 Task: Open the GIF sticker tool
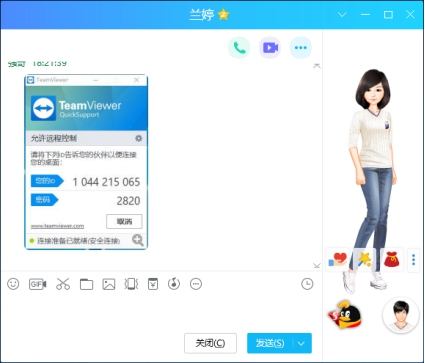37,284
